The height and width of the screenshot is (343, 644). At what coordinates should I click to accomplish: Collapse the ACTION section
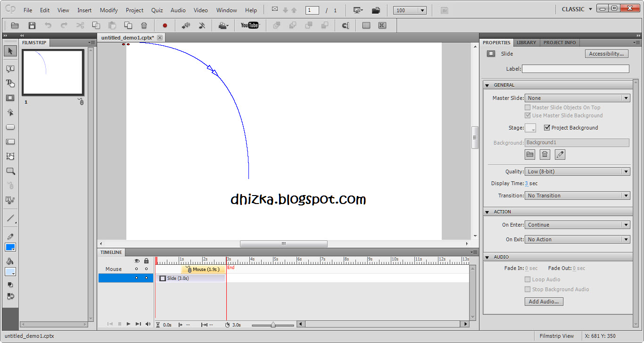[x=487, y=212]
